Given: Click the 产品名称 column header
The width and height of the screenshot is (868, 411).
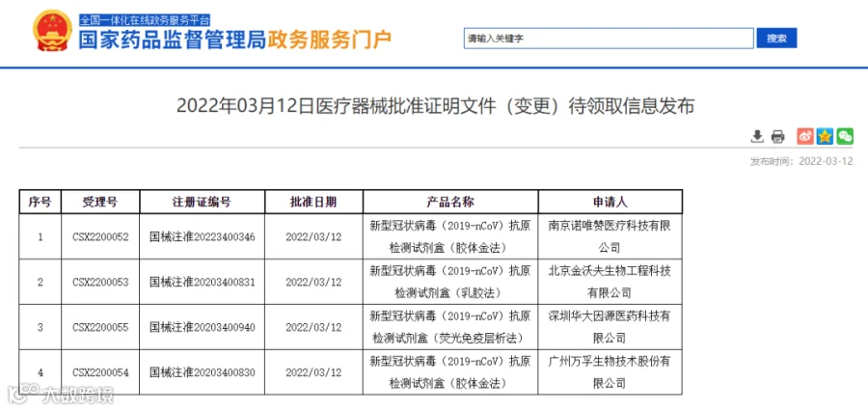Looking at the screenshot, I should click(450, 202).
